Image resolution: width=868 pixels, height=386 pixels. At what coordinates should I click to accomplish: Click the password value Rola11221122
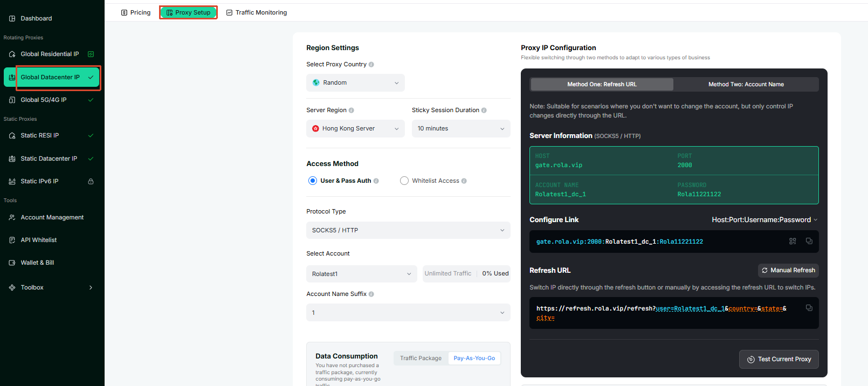[699, 194]
